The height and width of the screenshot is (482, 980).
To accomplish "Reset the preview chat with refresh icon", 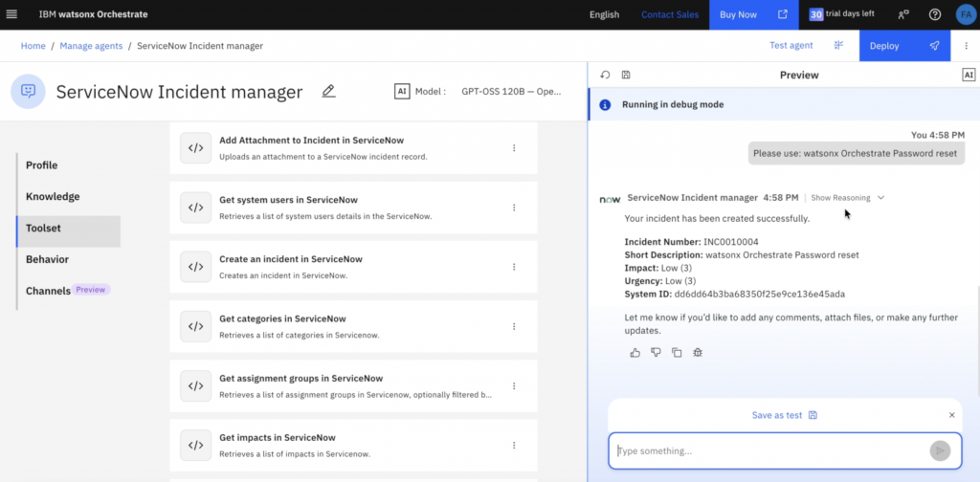I will 605,75.
